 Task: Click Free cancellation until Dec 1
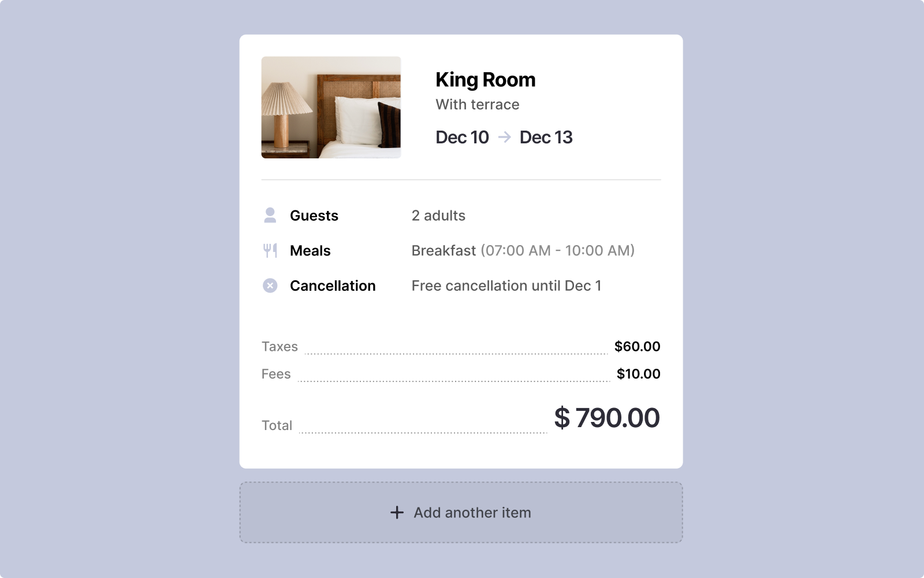click(x=506, y=286)
